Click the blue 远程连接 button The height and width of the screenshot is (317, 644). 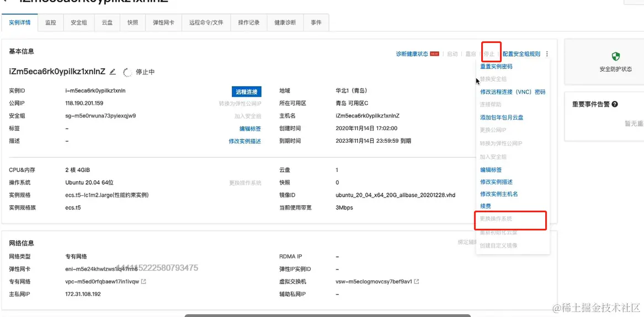coord(247,92)
